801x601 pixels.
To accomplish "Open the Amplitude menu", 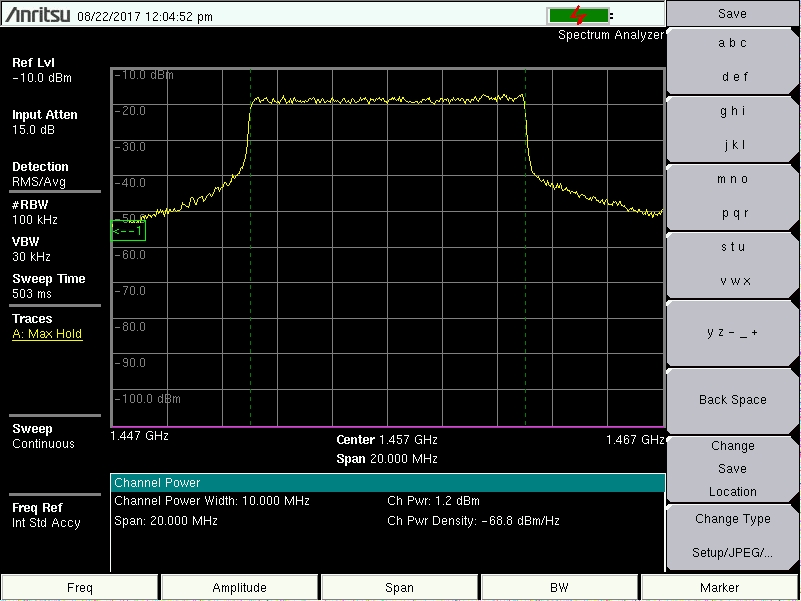I will pyautogui.click(x=240, y=588).
